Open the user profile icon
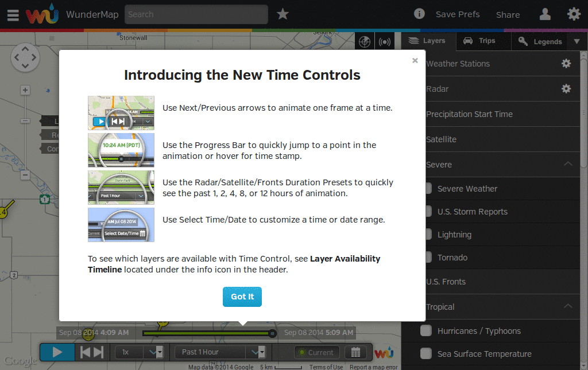 point(545,14)
